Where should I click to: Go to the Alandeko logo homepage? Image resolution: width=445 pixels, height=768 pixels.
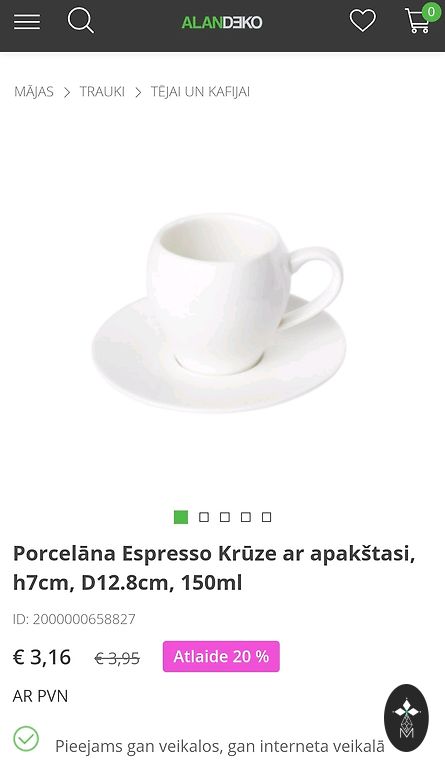click(x=222, y=23)
